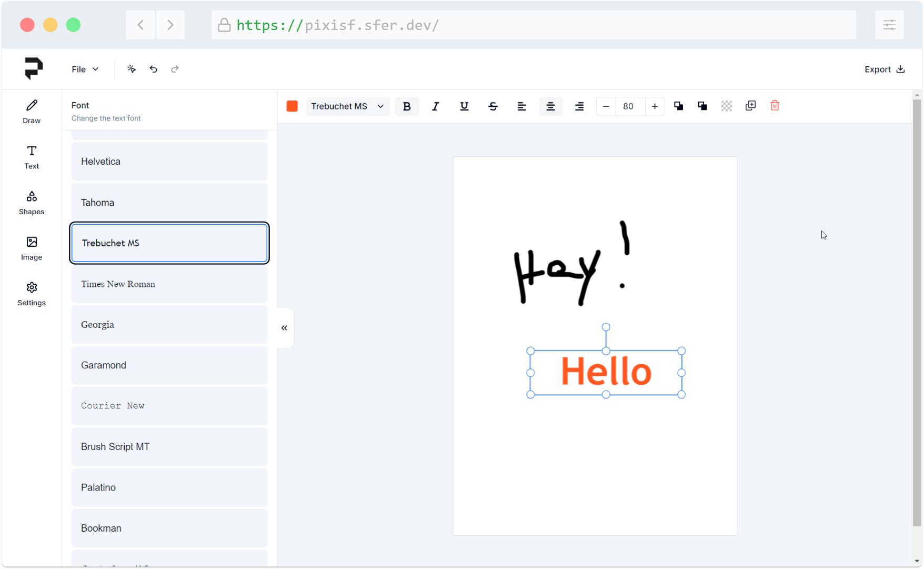The image size is (924, 569).
Task: Export the design
Action: pyautogui.click(x=885, y=69)
